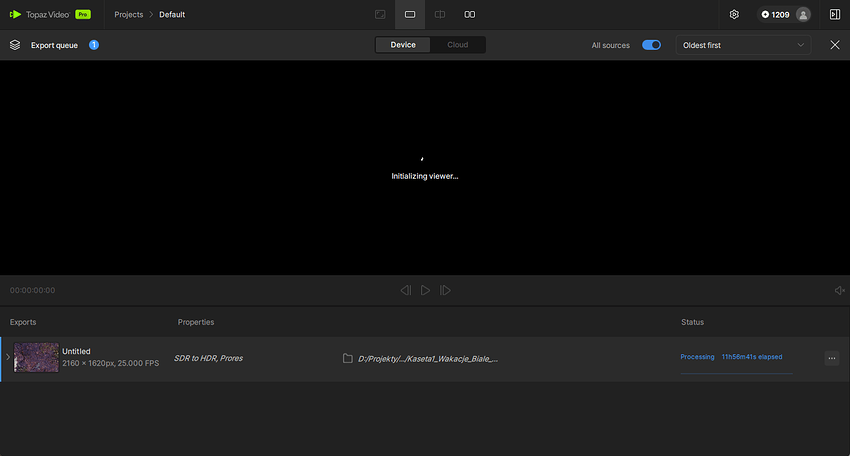This screenshot has width=850, height=456.
Task: Open the output folder icon
Action: point(347,358)
